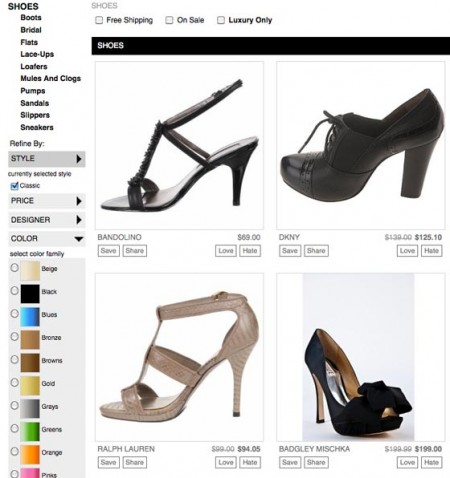Save the Ralph Lauren sandal
The height and width of the screenshot is (478, 450).
click(x=109, y=462)
